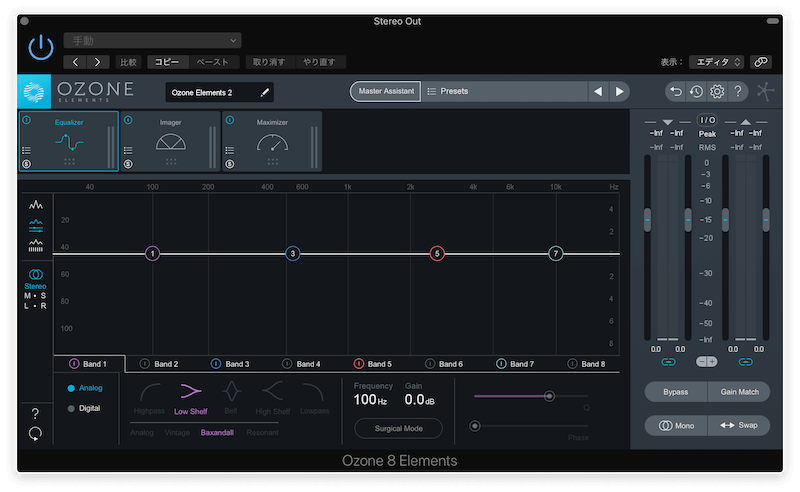Click the Q slider handle
Image resolution: width=800 pixels, height=492 pixels.
click(549, 396)
